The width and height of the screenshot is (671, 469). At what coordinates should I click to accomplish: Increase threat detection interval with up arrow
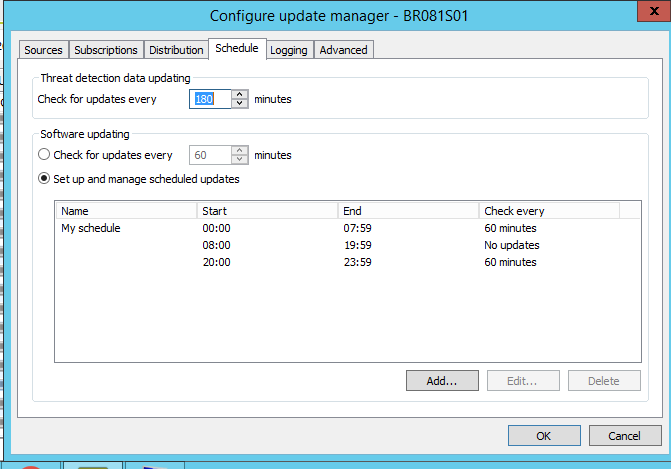(239, 95)
